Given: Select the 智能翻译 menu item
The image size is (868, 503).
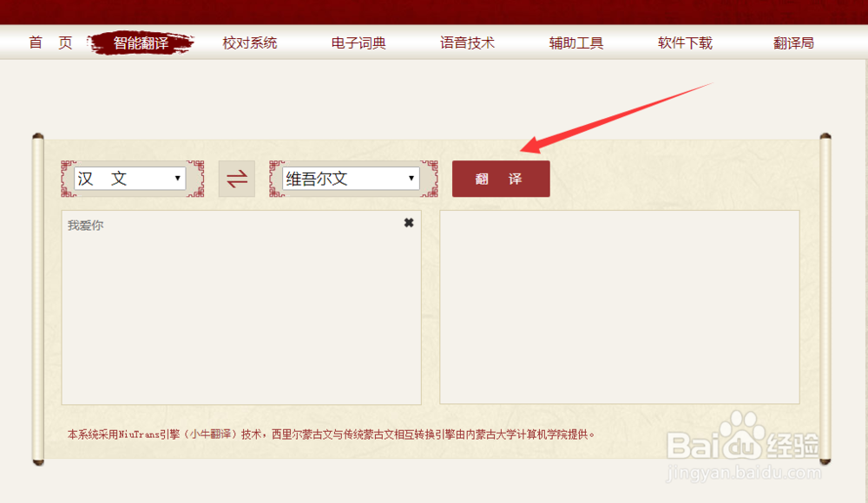Looking at the screenshot, I should point(141,42).
